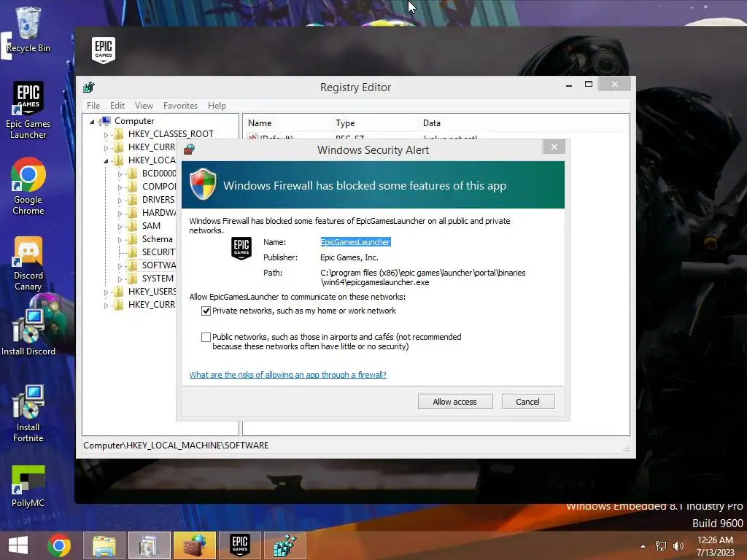The width and height of the screenshot is (747, 560).
Task: Open the firewall risks help link
Action: point(287,375)
